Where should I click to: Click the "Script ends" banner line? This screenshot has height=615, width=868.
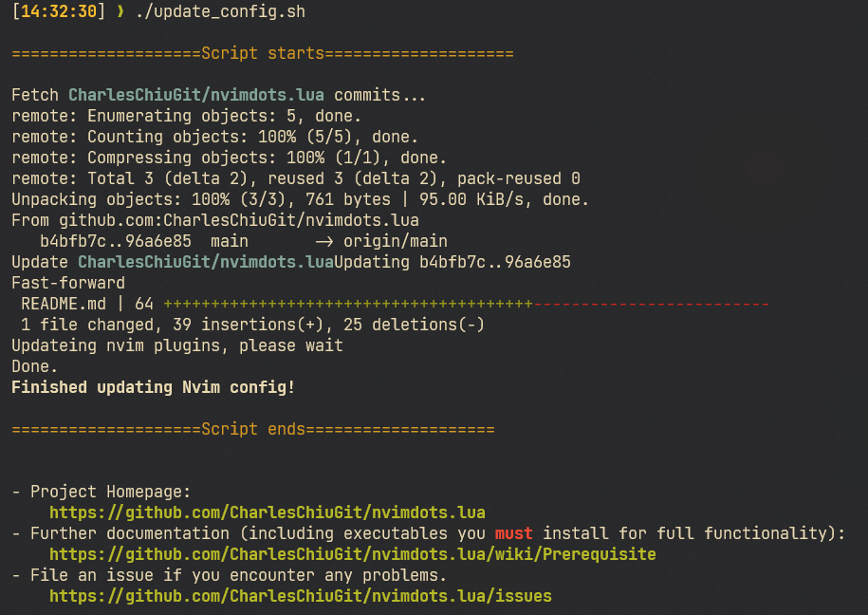(252, 429)
